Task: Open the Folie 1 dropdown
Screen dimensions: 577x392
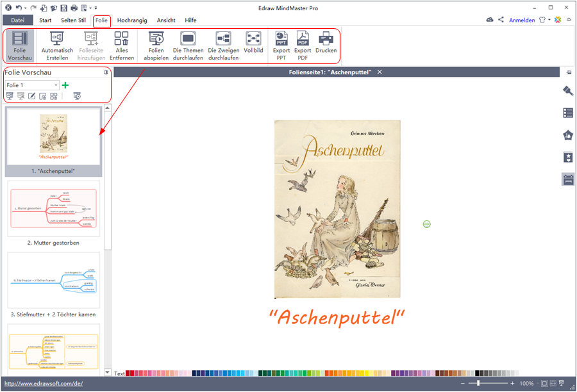Action: (x=56, y=85)
